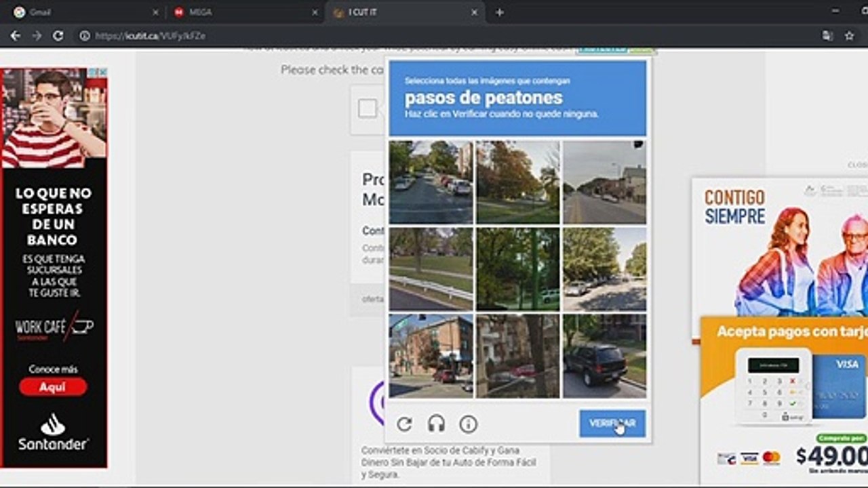
Task: Click the captcha tile with the empty road and houses
Action: pos(604,182)
